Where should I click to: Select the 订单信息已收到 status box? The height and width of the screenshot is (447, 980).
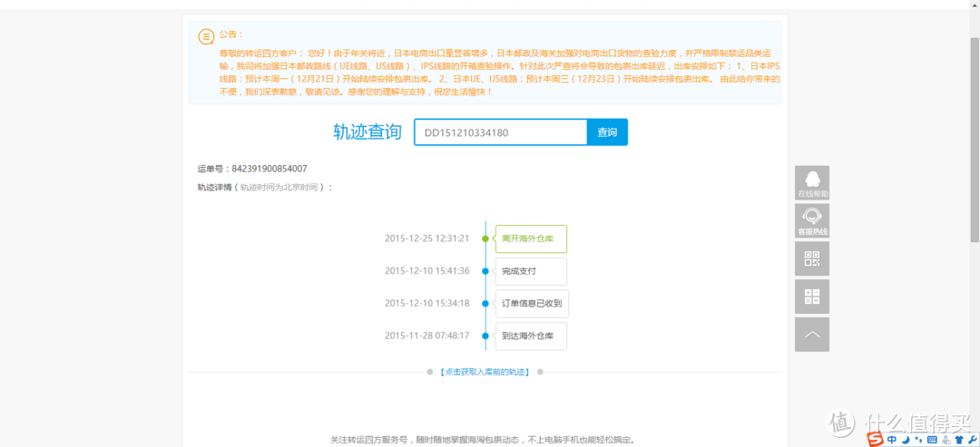tap(532, 304)
